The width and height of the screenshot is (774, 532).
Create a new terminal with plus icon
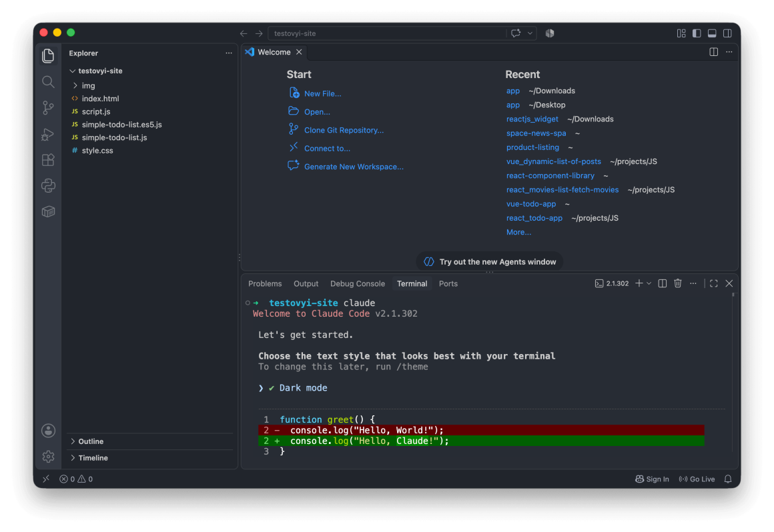click(x=639, y=283)
